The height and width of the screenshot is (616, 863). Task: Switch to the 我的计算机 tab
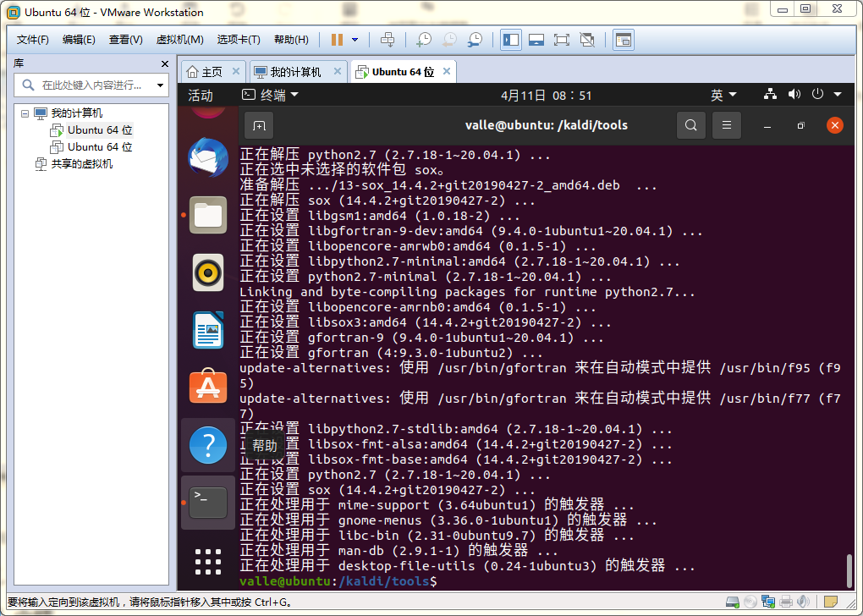[295, 72]
